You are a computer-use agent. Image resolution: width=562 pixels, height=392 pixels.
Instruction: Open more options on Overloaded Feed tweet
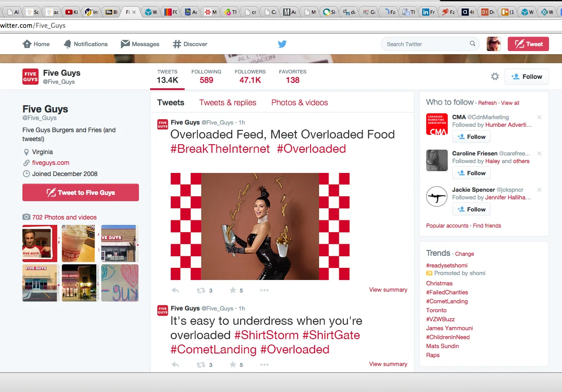tap(264, 290)
